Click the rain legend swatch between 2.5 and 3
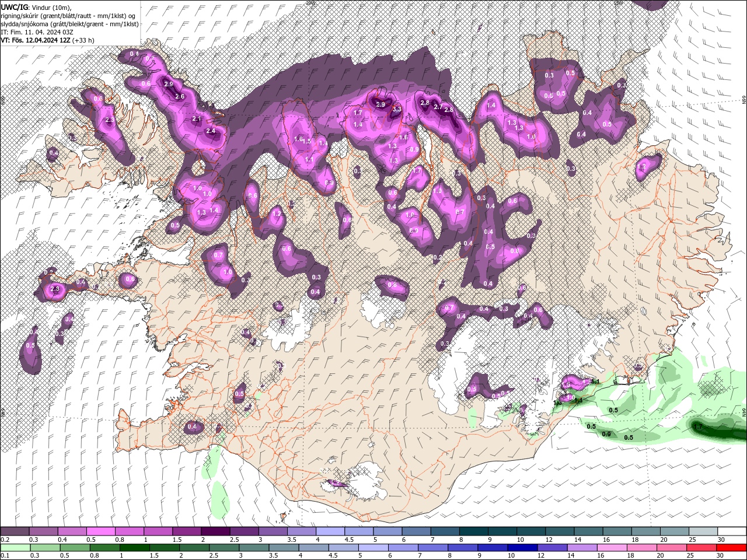 point(224,547)
